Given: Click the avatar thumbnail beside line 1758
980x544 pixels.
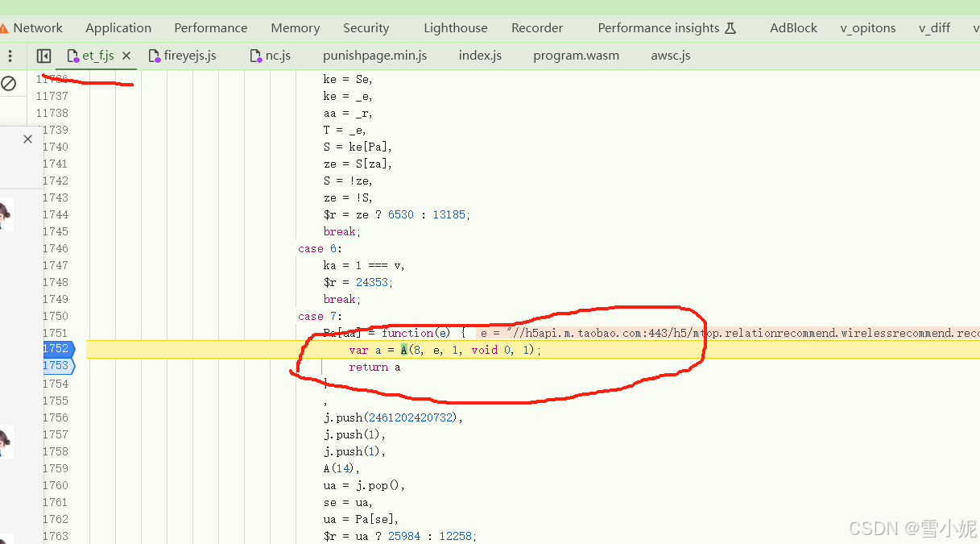Looking at the screenshot, I should click(6, 442).
